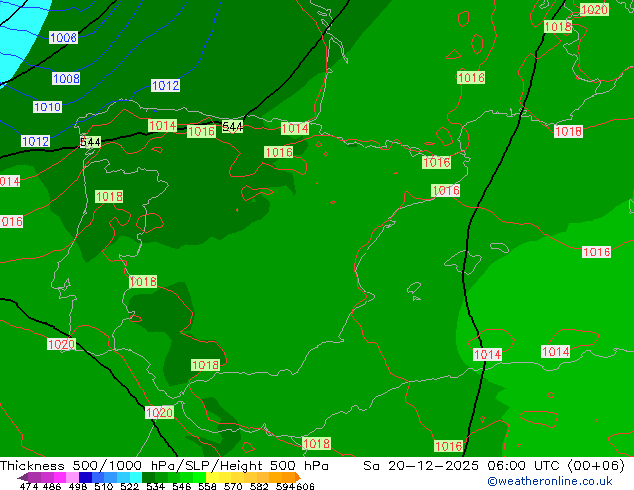Click the 'Thickness 500/1000 hPa/SLP/Height 500 hPa' title
The width and height of the screenshot is (634, 490).
coord(164,466)
